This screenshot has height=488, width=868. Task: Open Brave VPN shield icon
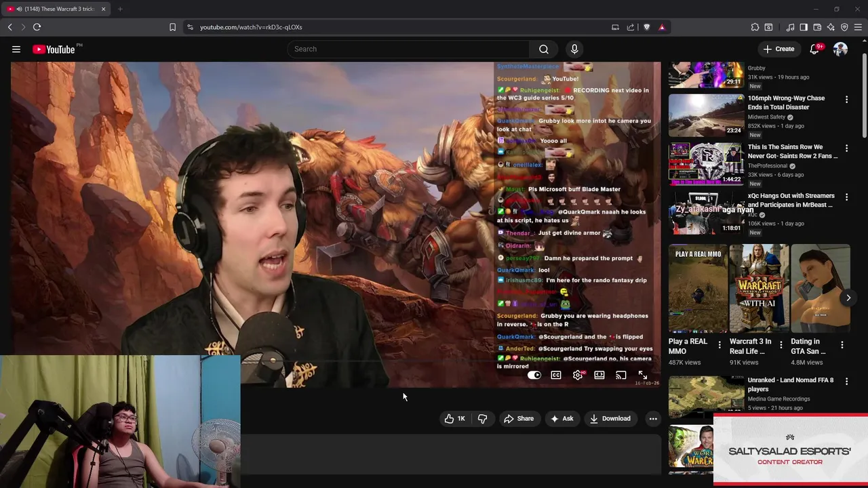[844, 27]
